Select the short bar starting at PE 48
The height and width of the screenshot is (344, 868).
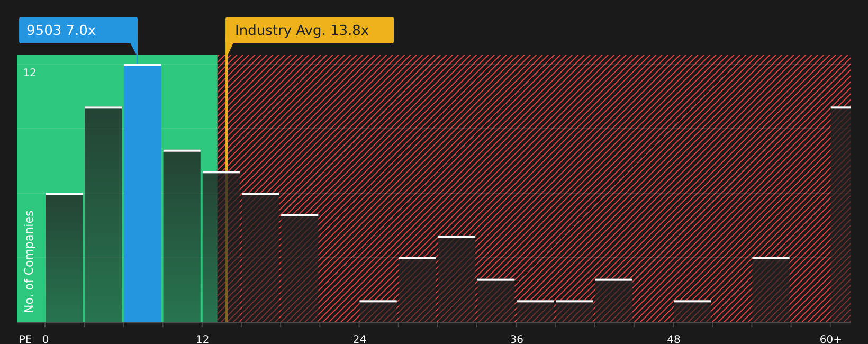click(692, 311)
